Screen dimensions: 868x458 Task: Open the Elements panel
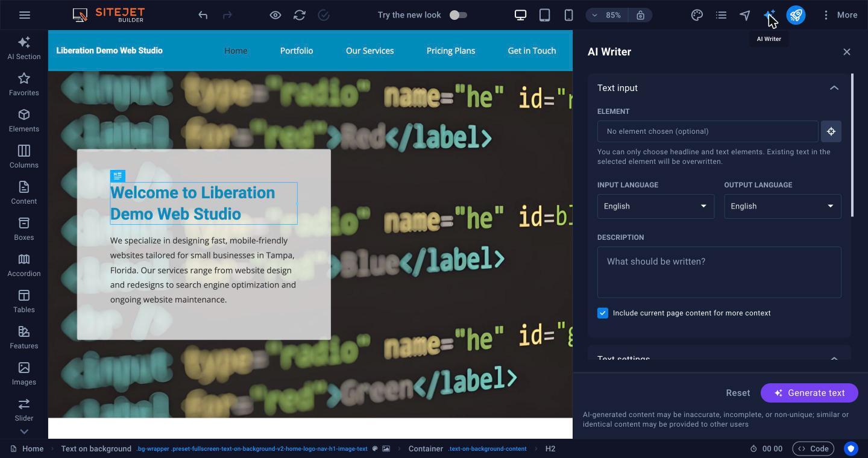click(x=24, y=121)
